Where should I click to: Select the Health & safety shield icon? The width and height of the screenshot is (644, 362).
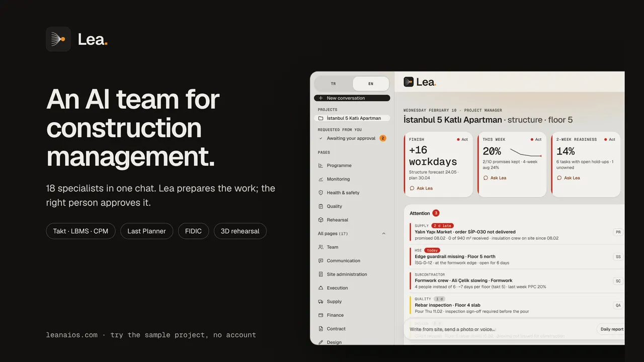(321, 193)
